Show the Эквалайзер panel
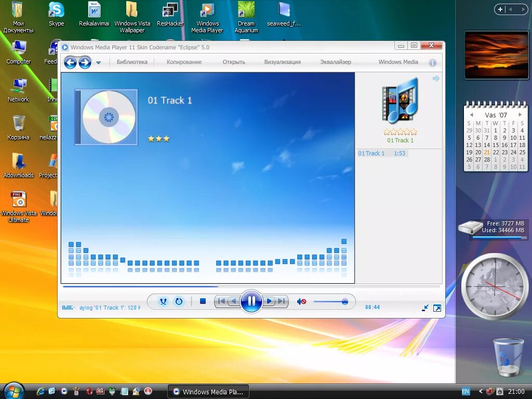This screenshot has height=399, width=532. (336, 62)
